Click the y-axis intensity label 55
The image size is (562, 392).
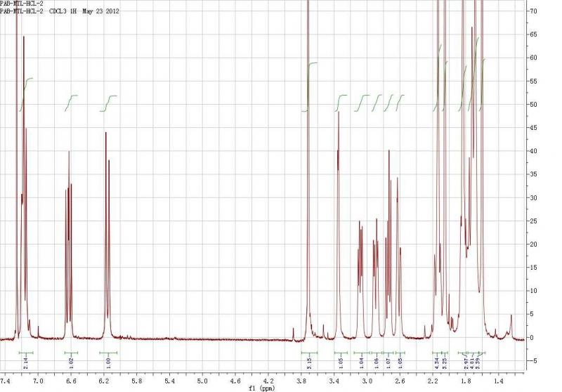pos(533,81)
